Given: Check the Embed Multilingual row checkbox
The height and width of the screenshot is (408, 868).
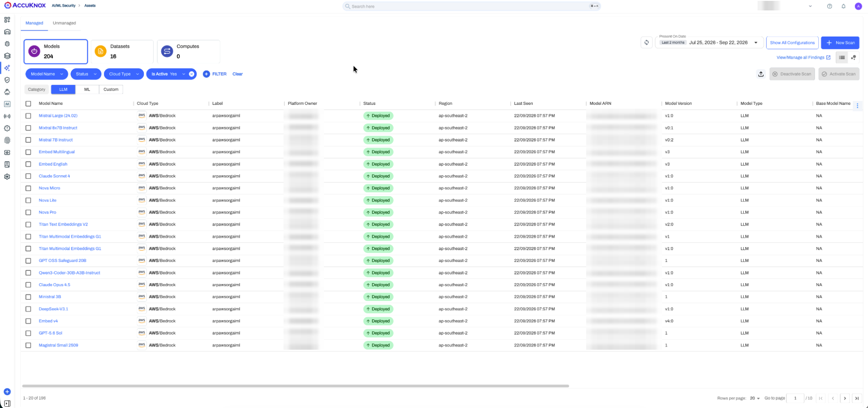Looking at the screenshot, I should (28, 152).
